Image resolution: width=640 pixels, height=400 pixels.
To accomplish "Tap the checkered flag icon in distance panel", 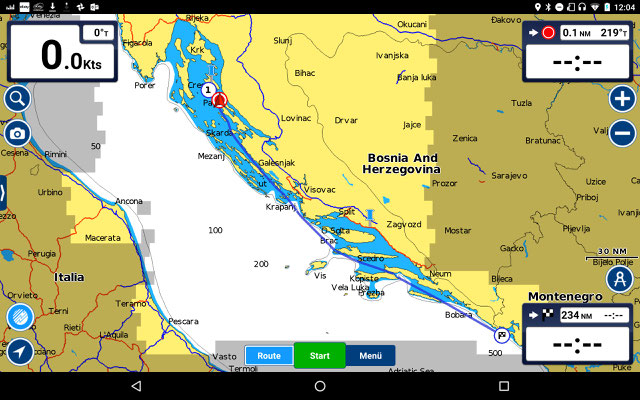I will 548,315.
